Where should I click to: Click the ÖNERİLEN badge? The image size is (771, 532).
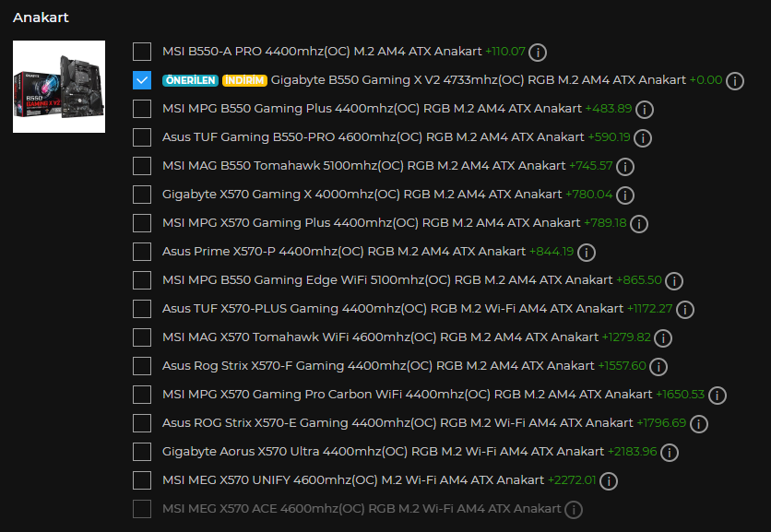pyautogui.click(x=190, y=80)
